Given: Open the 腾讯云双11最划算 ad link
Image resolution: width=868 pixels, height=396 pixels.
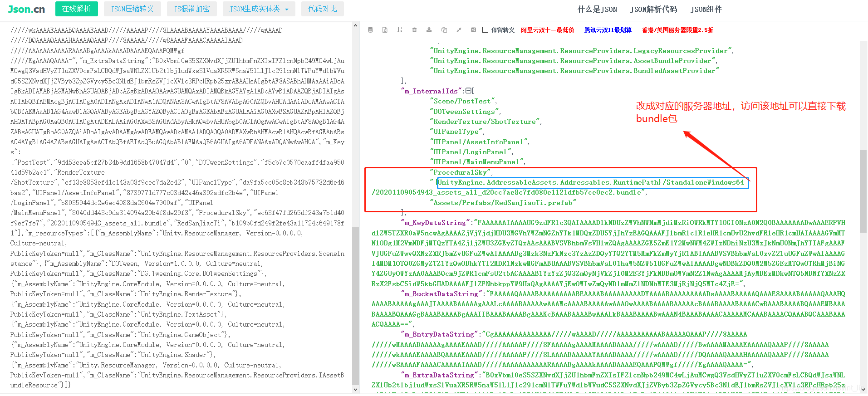Looking at the screenshot, I should (608, 30).
